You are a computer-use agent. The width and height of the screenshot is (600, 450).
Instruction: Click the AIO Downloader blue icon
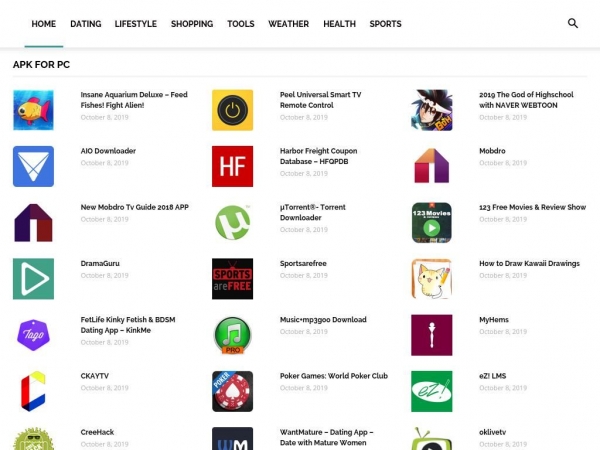(33, 166)
